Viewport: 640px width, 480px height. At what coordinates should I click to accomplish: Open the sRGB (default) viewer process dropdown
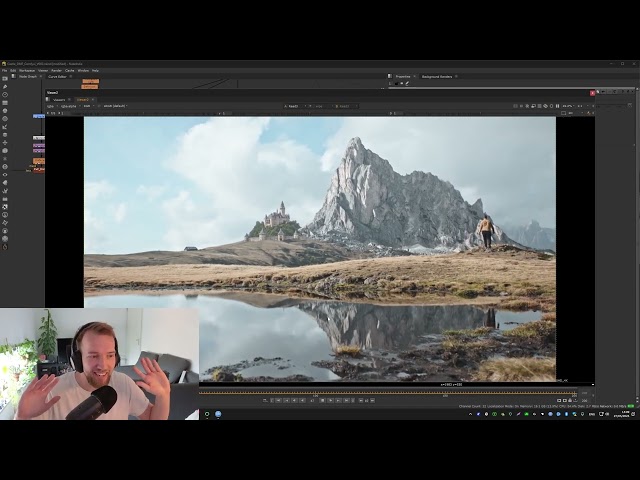115,106
